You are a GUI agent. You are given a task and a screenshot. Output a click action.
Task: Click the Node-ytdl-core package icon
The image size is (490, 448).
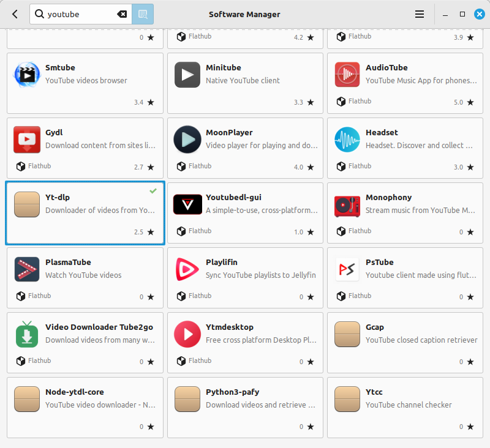[x=27, y=399]
